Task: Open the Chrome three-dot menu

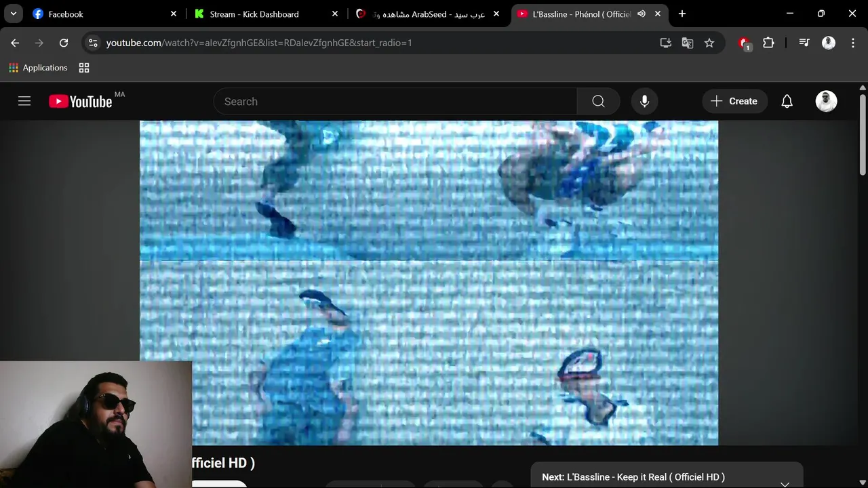Action: 852,43
